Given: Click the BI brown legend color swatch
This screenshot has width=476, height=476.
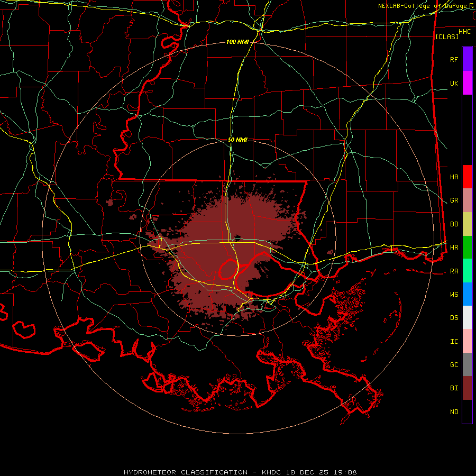Looking at the screenshot, I should coord(467,388).
